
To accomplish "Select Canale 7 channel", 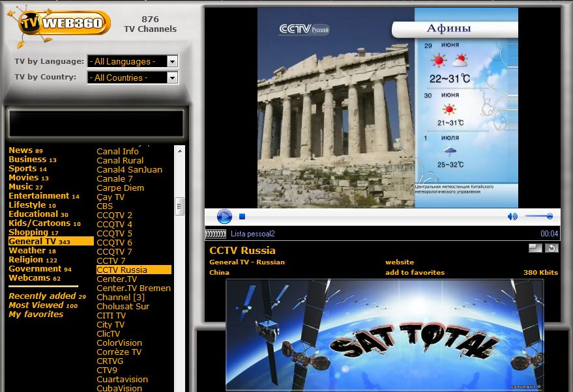I will click(x=114, y=179).
